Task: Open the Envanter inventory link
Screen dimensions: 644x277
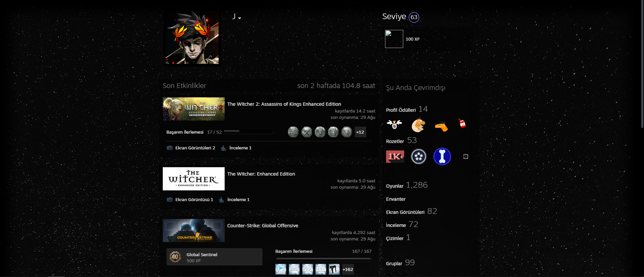Action: 396,199
